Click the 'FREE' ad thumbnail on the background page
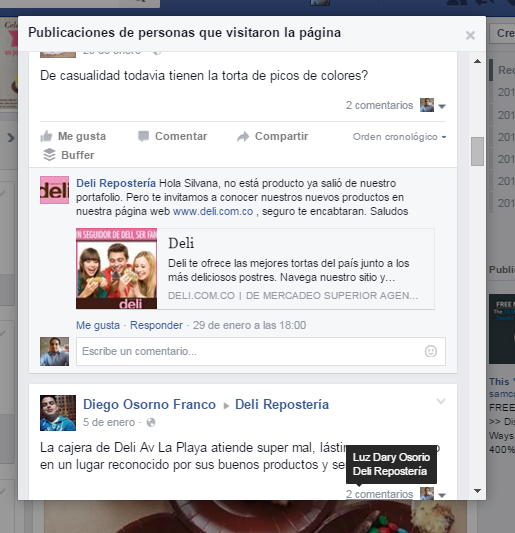Screen dimensions: 515x533 pyautogui.click(x=502, y=329)
